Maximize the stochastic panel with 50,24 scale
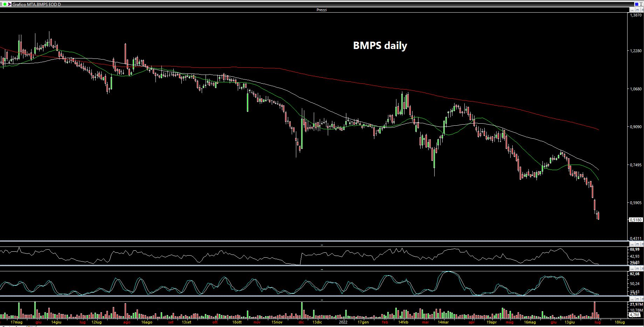 pyautogui.click(x=637, y=269)
